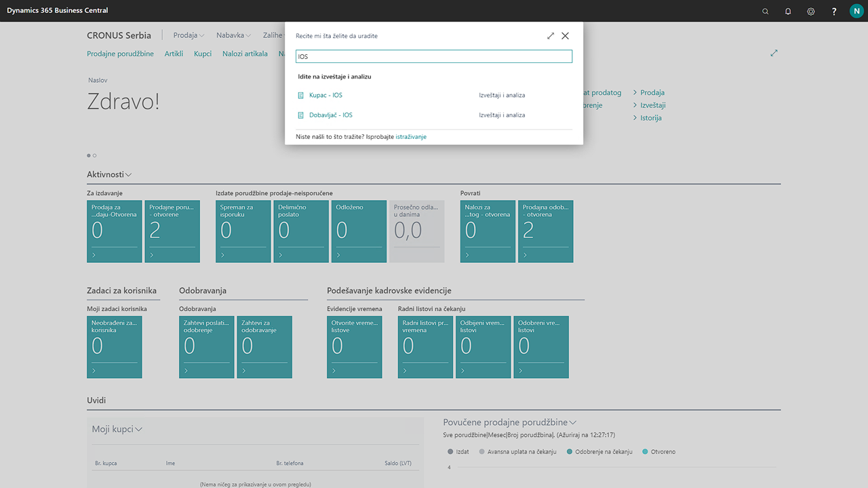Open the Moji kupci dropdown

tap(139, 429)
